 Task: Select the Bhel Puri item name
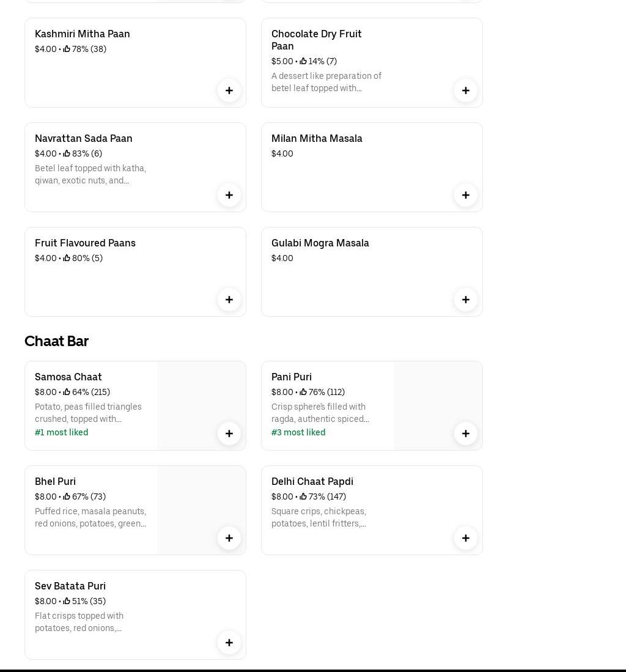coord(55,481)
